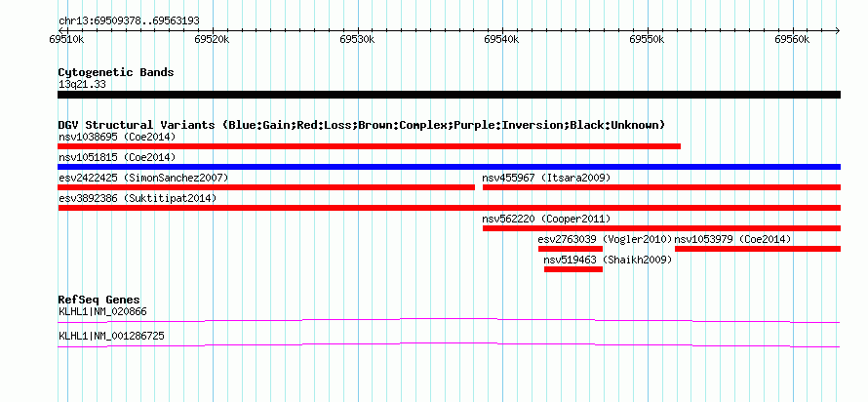868x402 pixels.
Task: Click the red bar of esv2763039
Action: 571,249
